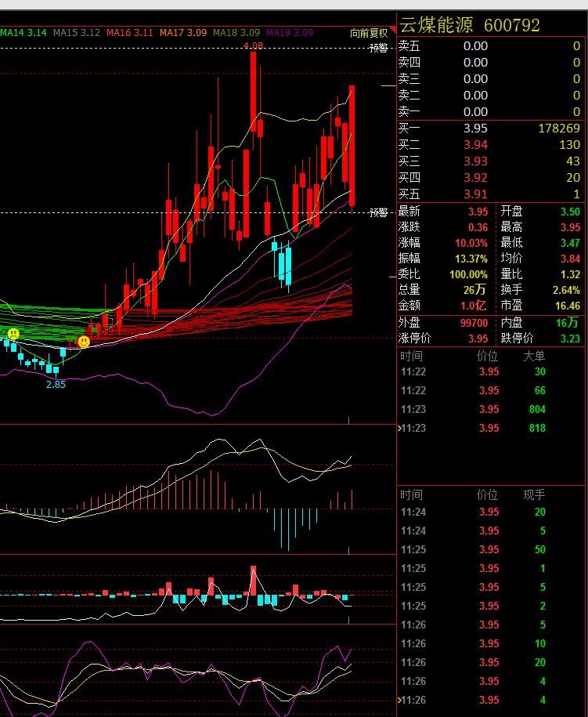Click the 量比 value 1.32

click(570, 274)
